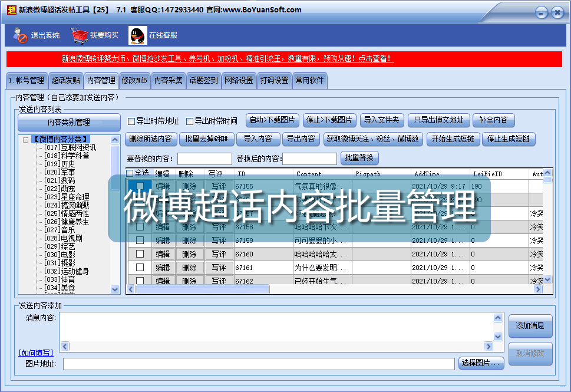Click the 导入内容 button
The image size is (571, 392).
[258, 139]
